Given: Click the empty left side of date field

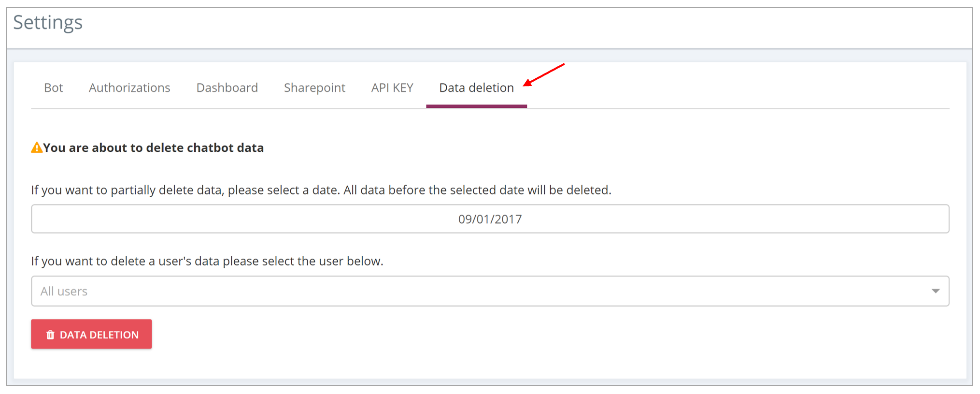Looking at the screenshot, I should [193, 219].
